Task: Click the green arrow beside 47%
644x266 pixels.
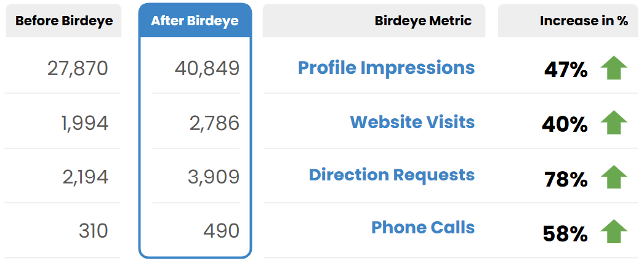Action: pos(613,68)
